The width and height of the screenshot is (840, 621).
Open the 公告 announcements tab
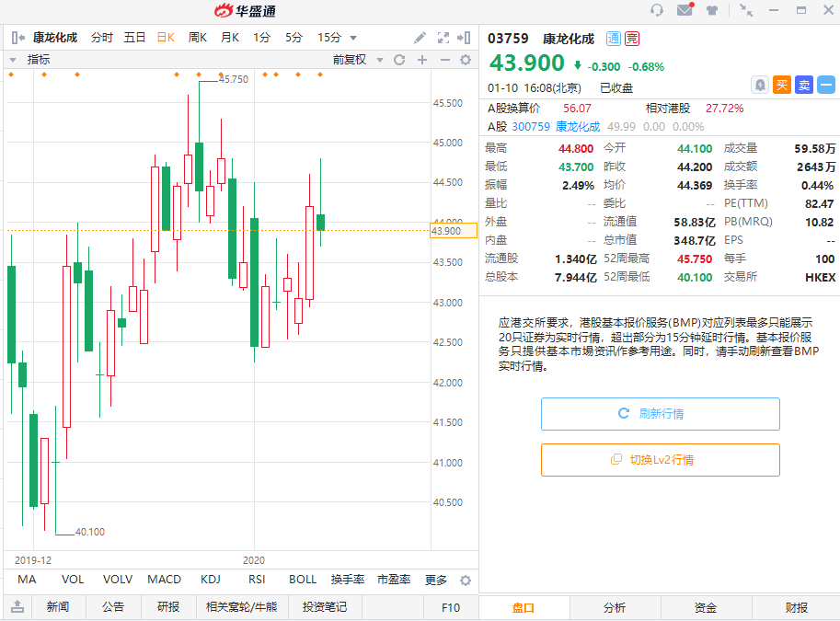113,607
